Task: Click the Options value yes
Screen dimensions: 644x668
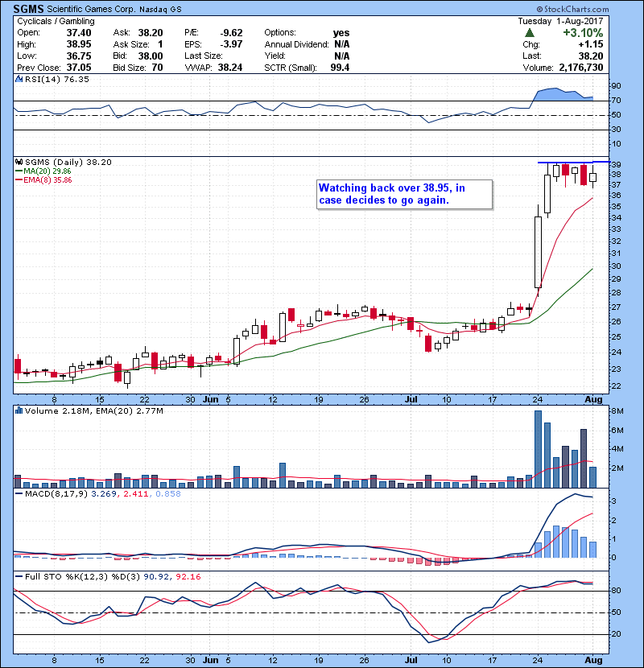Action: 341,33
